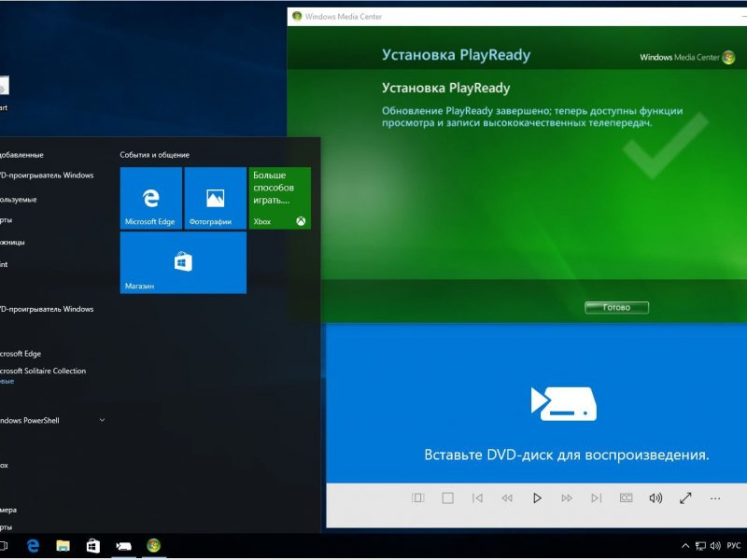Click stop button in DVD player

(x=447, y=498)
